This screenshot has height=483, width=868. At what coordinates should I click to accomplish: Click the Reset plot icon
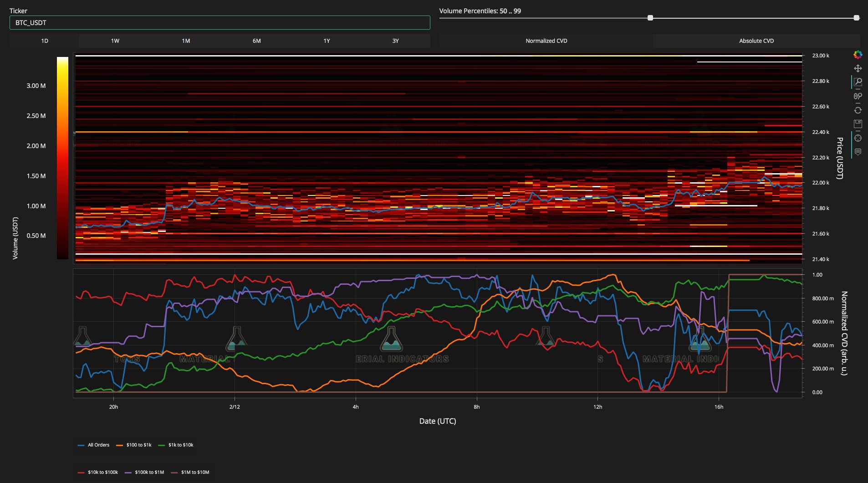point(858,110)
